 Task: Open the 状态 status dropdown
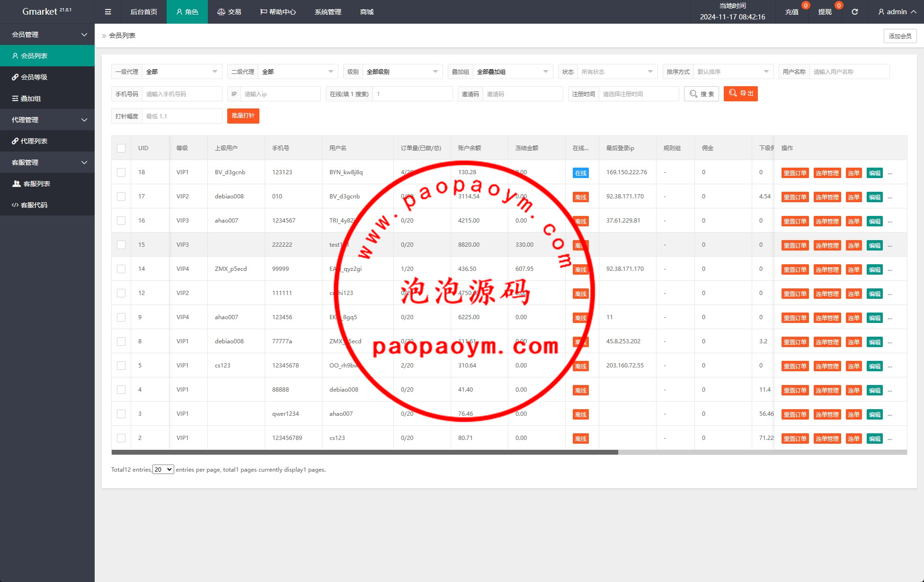(617, 72)
